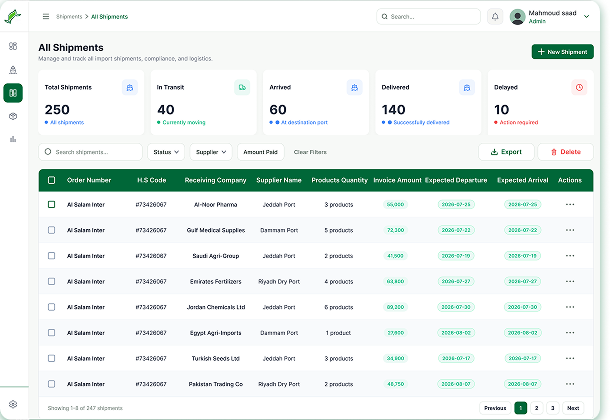The image size is (611, 420).
Task: Toggle the hamburger menu icon
Action: point(46,16)
